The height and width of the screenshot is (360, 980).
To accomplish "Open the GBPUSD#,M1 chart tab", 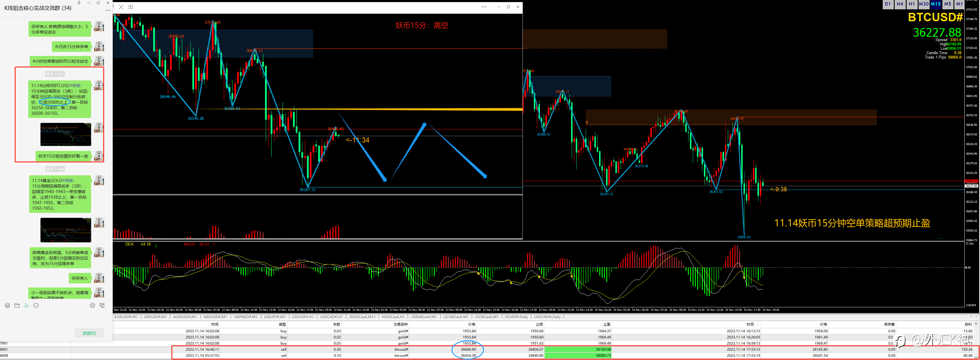I will pos(155,317).
